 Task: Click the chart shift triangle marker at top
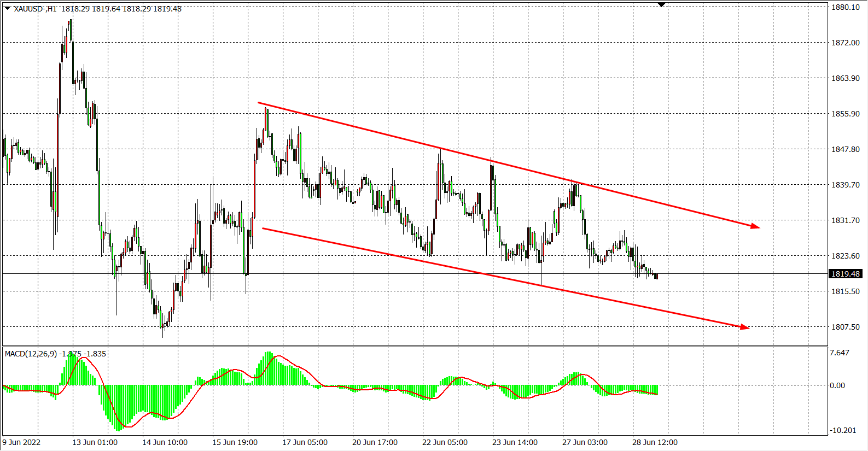click(x=662, y=5)
